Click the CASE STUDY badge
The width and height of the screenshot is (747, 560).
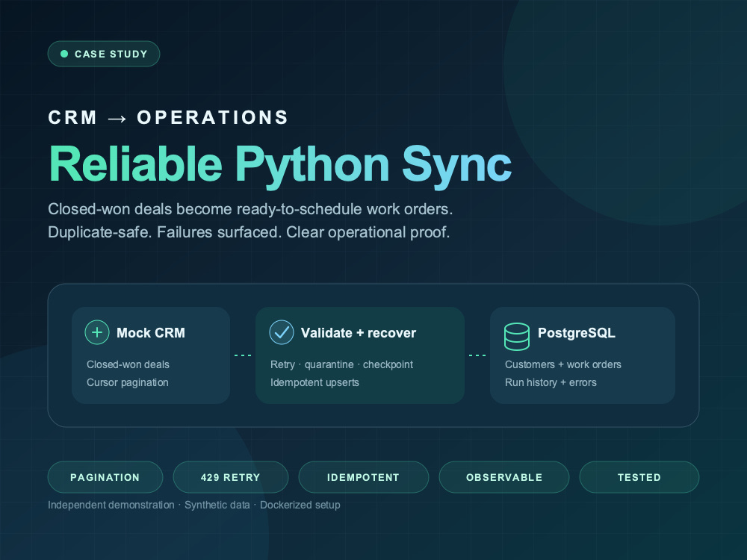point(104,54)
